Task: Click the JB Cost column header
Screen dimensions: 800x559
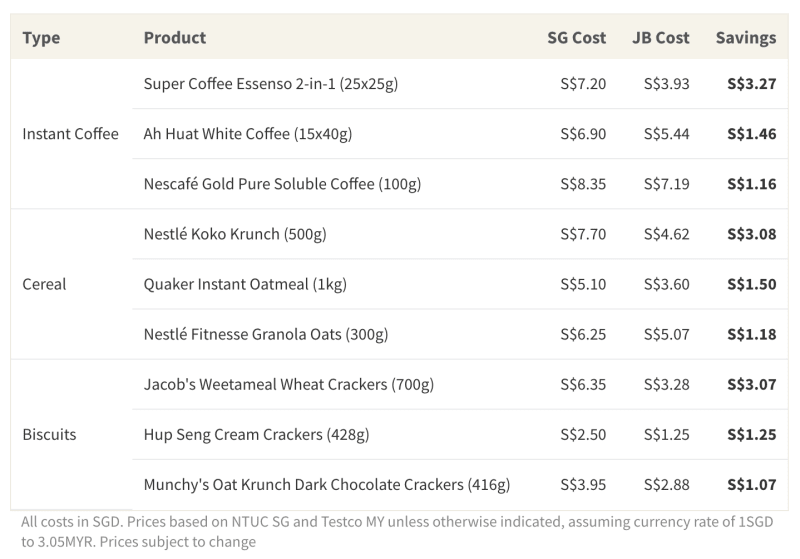Action: pos(661,38)
